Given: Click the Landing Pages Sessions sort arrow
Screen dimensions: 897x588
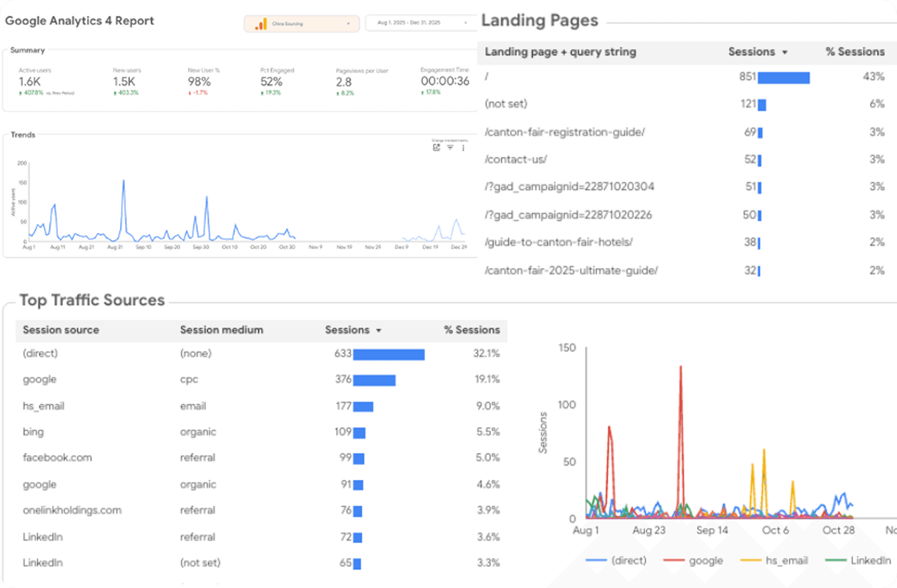Looking at the screenshot, I should [x=785, y=52].
